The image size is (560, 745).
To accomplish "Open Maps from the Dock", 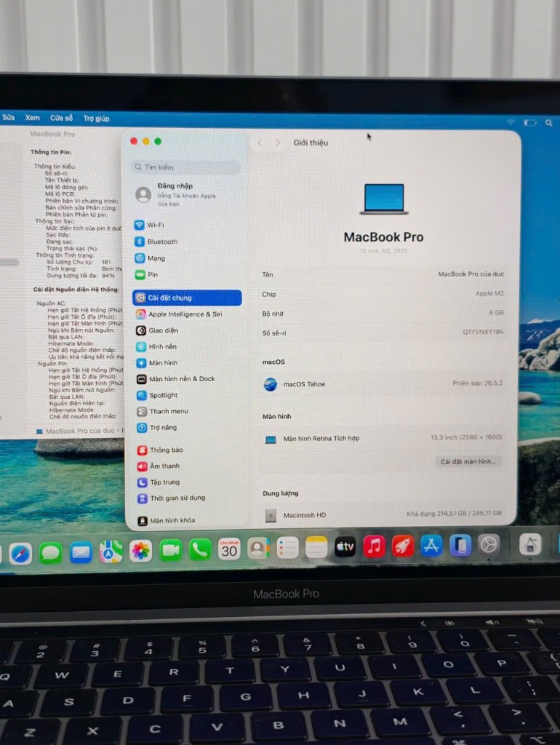I will 111,552.
